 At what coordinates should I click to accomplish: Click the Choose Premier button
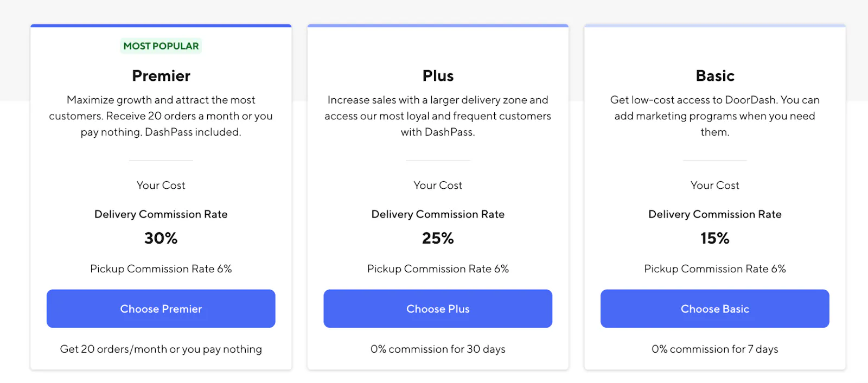click(161, 309)
